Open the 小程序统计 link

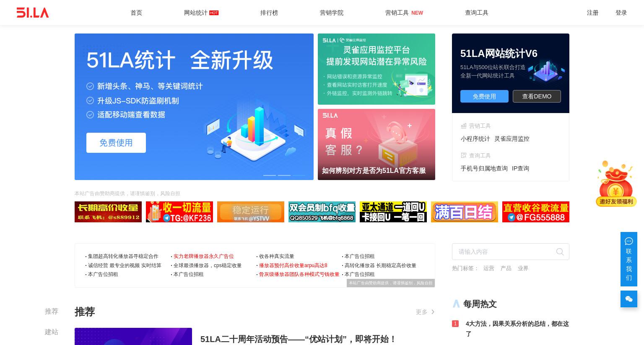pyautogui.click(x=475, y=139)
